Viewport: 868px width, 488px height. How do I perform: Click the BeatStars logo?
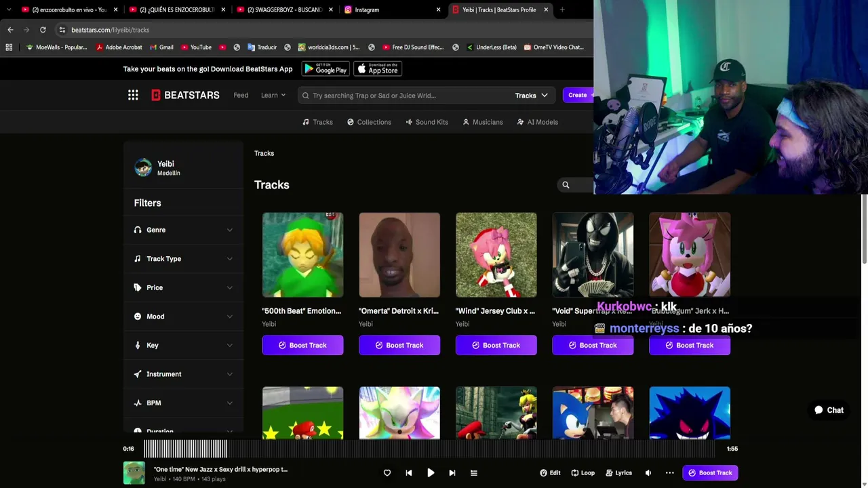185,95
